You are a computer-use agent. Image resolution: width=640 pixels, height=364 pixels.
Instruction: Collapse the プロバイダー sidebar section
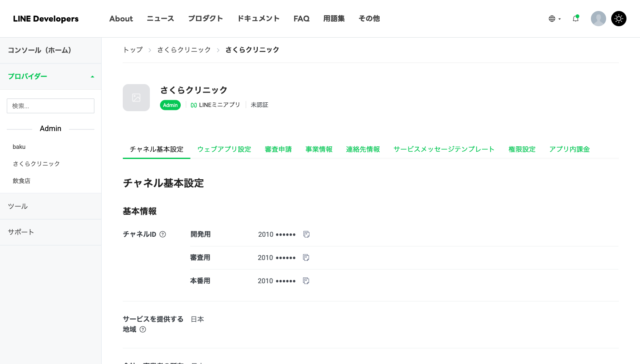tap(50, 77)
